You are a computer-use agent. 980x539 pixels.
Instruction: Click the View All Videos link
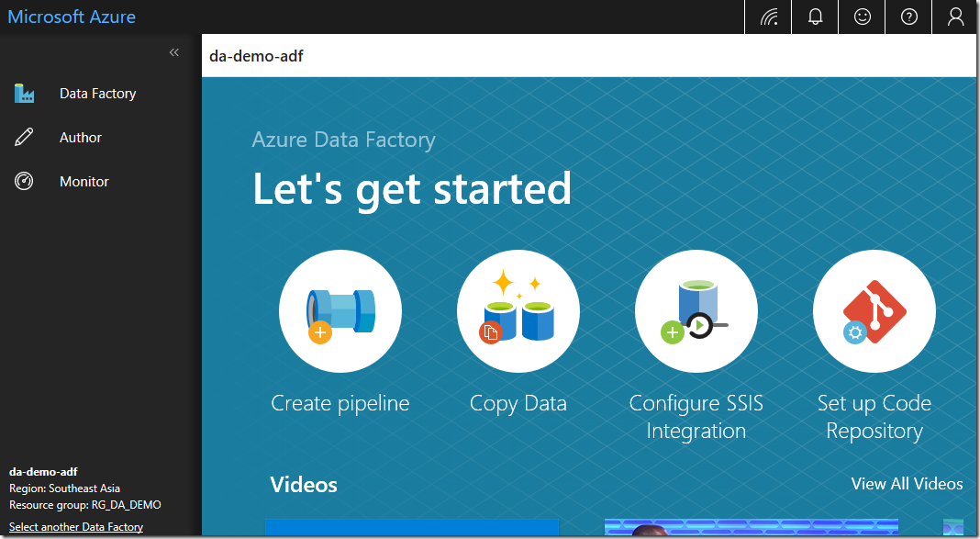[907, 484]
